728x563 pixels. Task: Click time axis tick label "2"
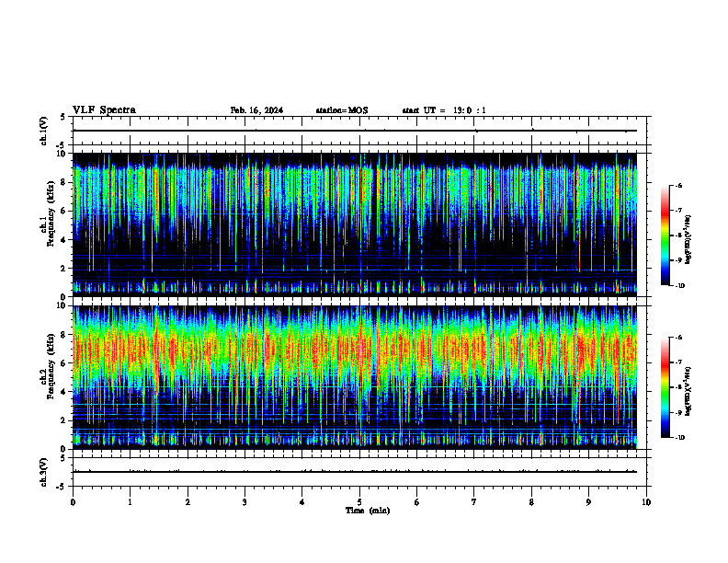[x=188, y=502]
